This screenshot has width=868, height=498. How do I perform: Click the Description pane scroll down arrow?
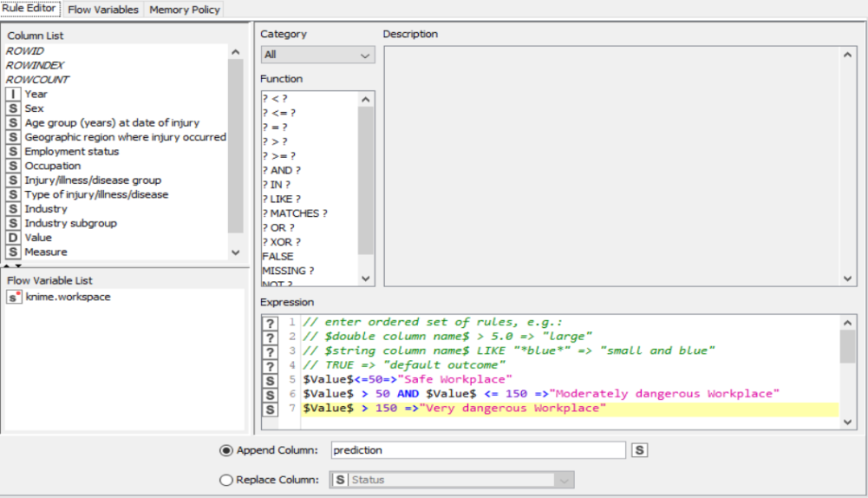(x=847, y=278)
